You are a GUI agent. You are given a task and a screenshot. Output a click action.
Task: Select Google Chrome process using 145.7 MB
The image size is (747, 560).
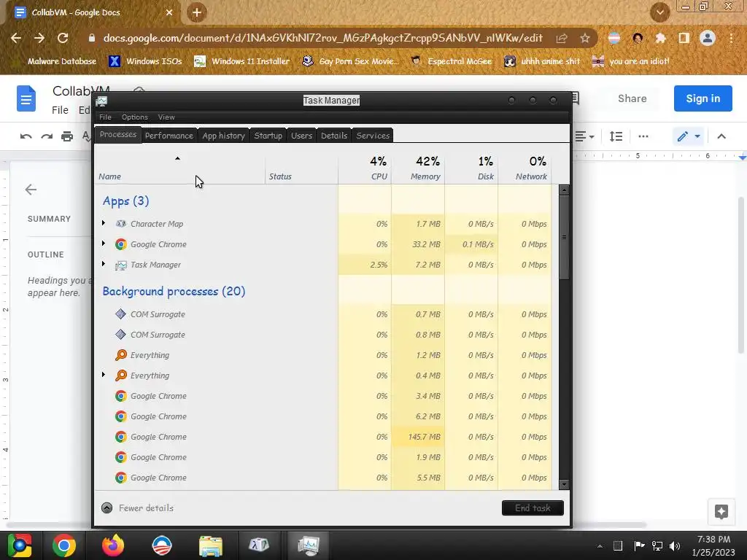(x=322, y=437)
